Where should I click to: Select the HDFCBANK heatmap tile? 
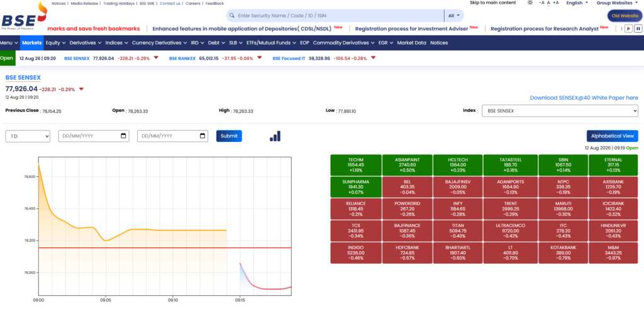(x=408, y=252)
